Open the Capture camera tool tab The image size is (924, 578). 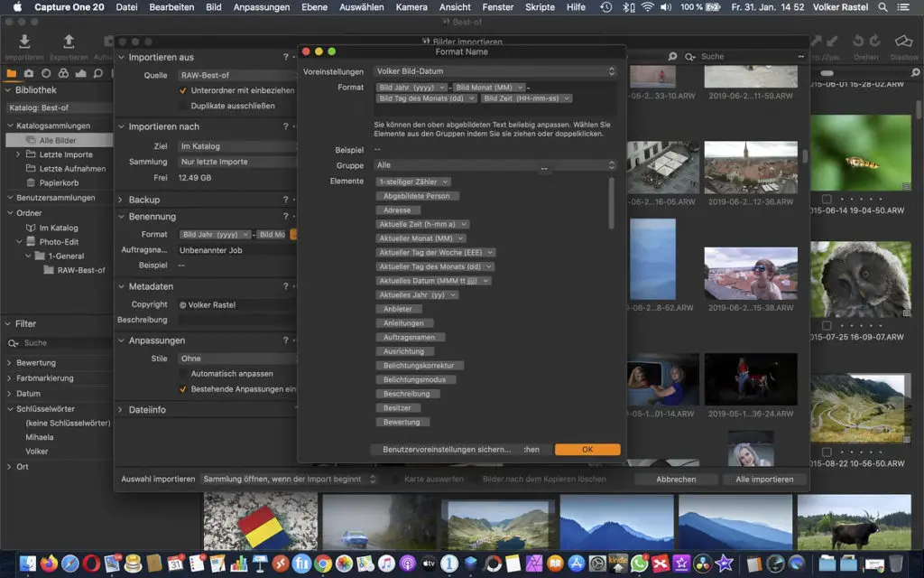(29, 74)
